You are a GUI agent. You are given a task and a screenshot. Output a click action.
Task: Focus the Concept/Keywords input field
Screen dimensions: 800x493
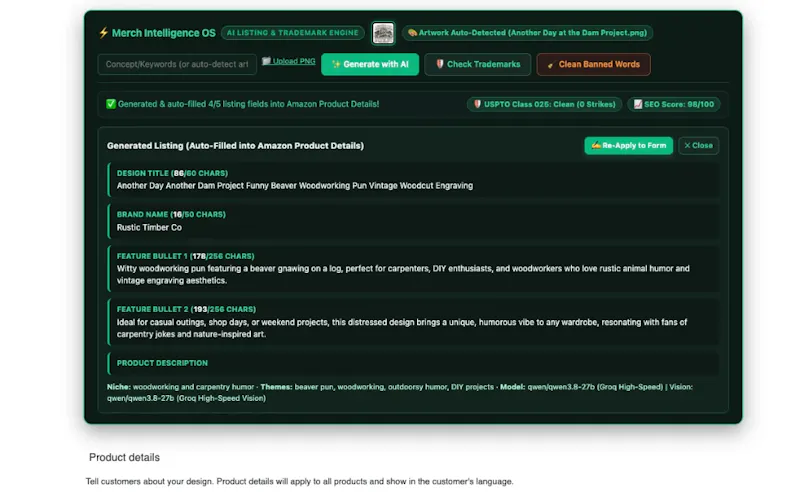tap(177, 64)
